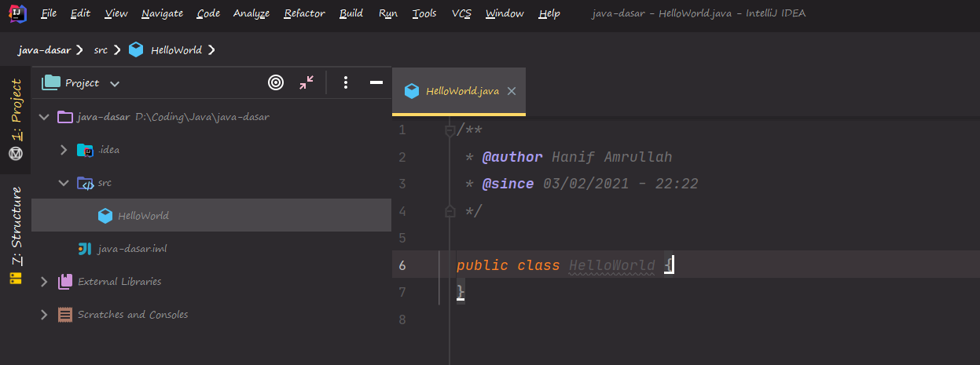Open the Window menu
The height and width of the screenshot is (365, 980).
click(x=505, y=13)
